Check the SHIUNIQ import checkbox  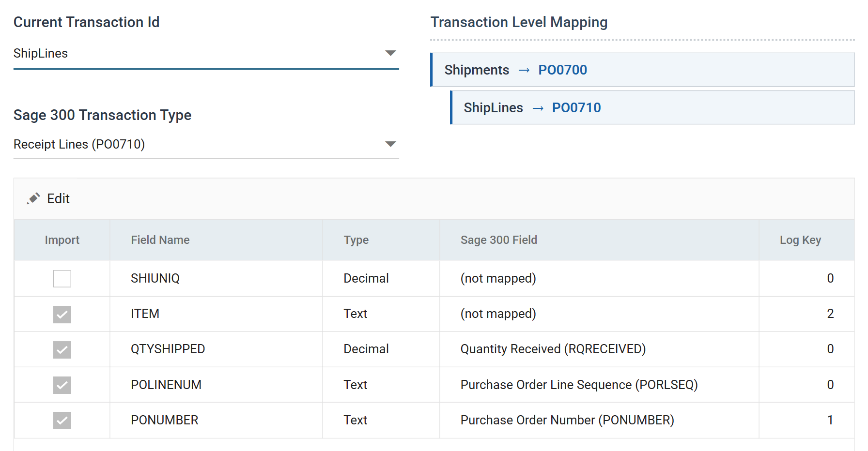pos(62,278)
